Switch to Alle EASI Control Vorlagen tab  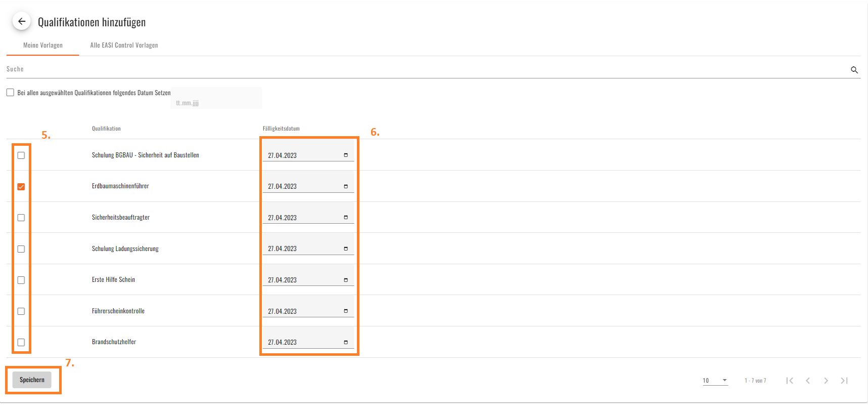[124, 46]
